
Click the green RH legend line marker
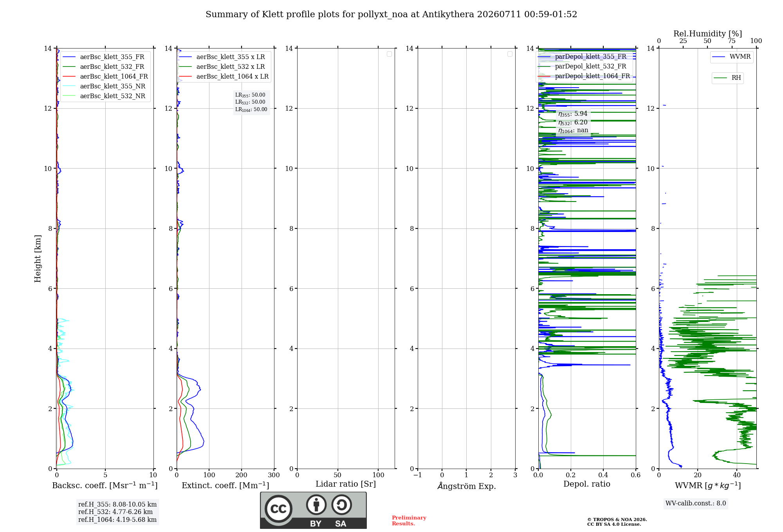coord(720,78)
